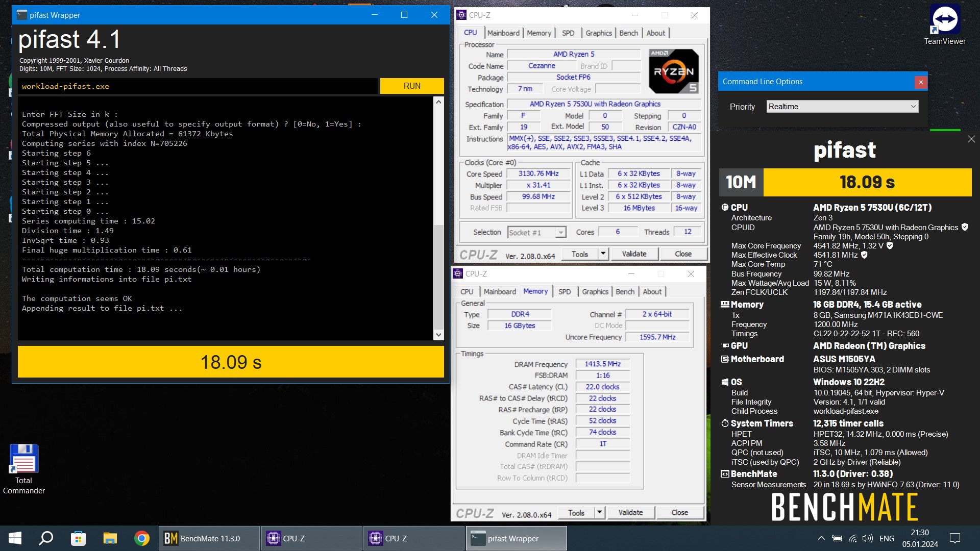
Task: Open the Windows Start menu
Action: 15,538
